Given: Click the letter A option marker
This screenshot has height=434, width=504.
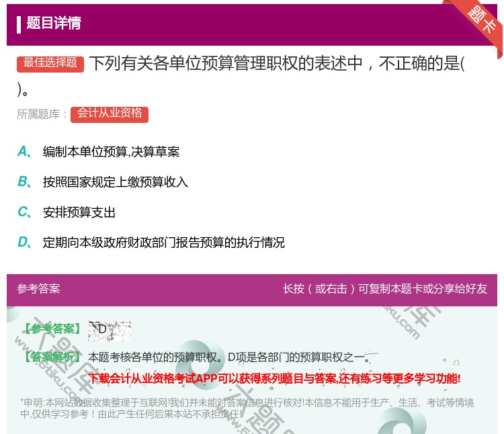Looking at the screenshot, I should coord(24,152).
